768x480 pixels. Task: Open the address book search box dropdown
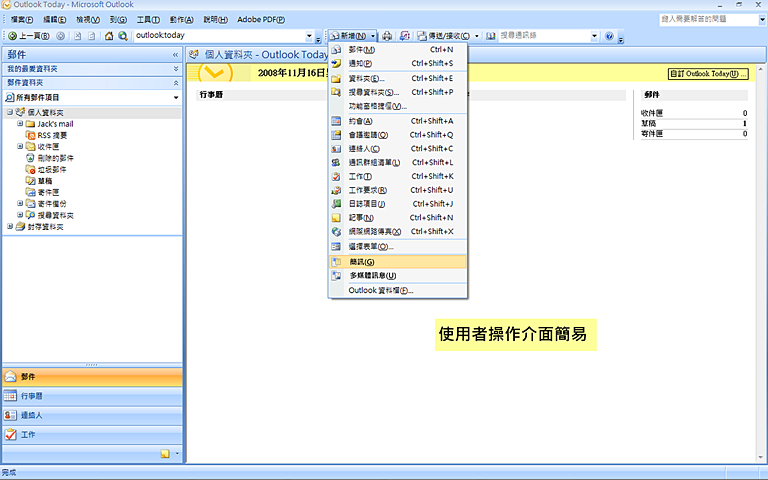(594, 36)
